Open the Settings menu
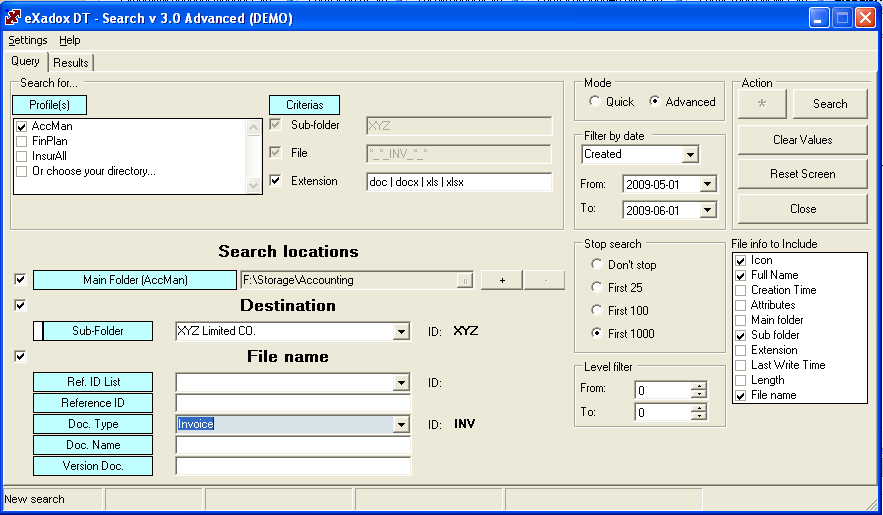 (28, 41)
